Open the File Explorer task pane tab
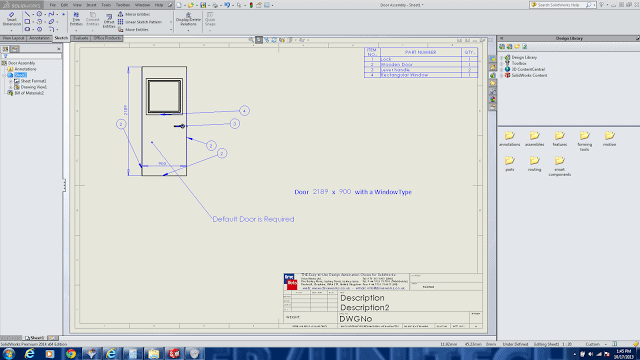The image size is (640, 360). pyautogui.click(x=493, y=83)
